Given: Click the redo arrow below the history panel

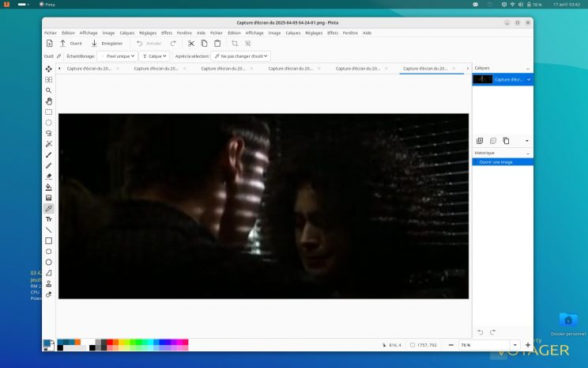Looking at the screenshot, I should tap(492, 332).
